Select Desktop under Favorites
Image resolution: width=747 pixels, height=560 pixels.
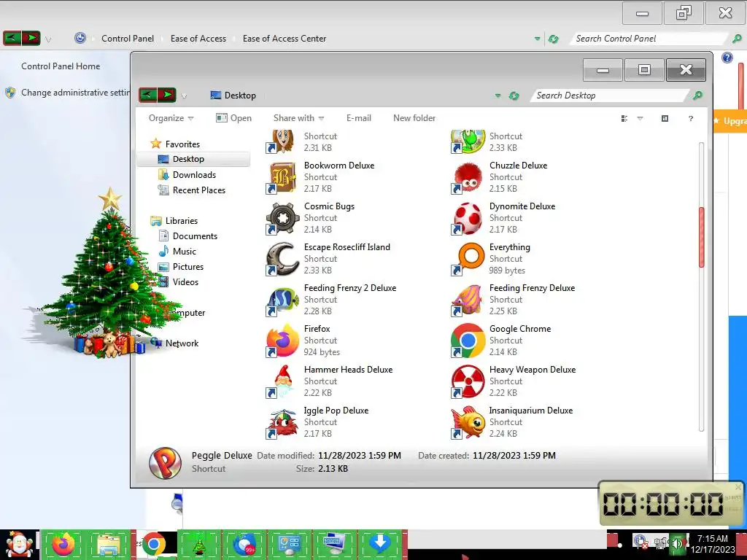point(188,159)
